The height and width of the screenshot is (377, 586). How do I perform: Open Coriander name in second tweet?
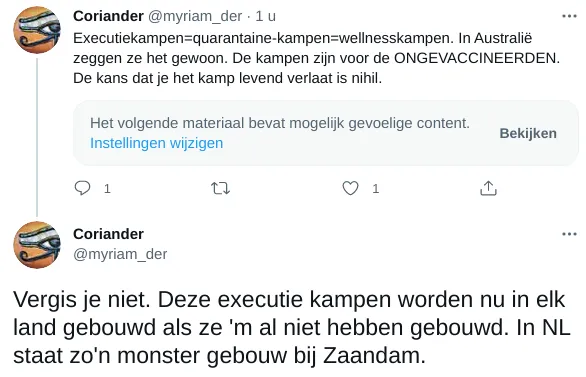108,234
